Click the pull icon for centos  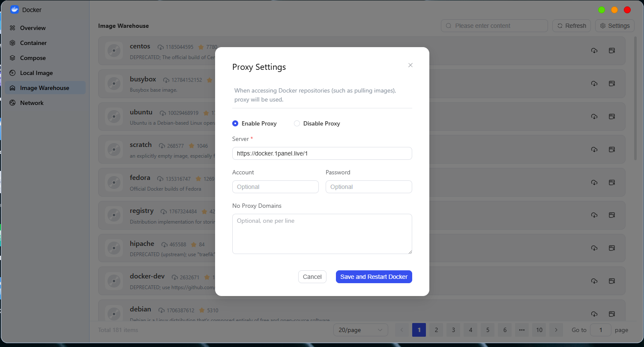[594, 51]
